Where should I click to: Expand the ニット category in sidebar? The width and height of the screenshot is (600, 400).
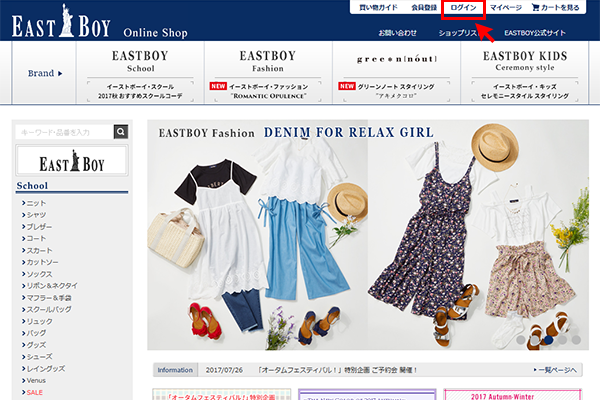(x=40, y=203)
